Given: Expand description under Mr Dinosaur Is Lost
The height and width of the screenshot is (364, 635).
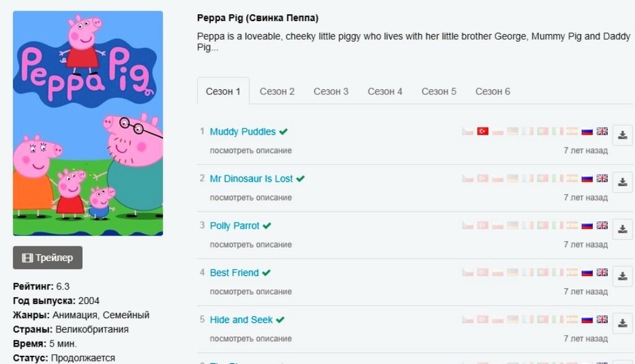Looking at the screenshot, I should (251, 198).
